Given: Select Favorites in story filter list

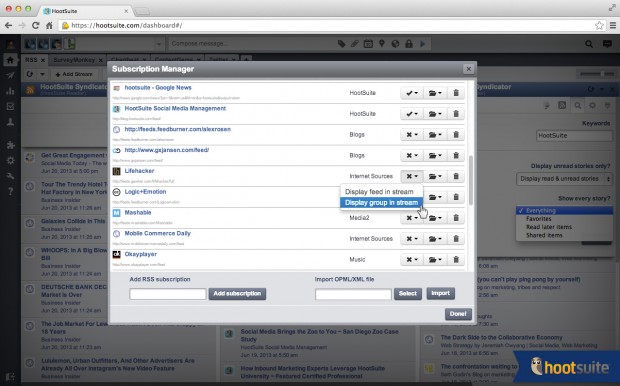Looking at the screenshot, I should (x=564, y=219).
